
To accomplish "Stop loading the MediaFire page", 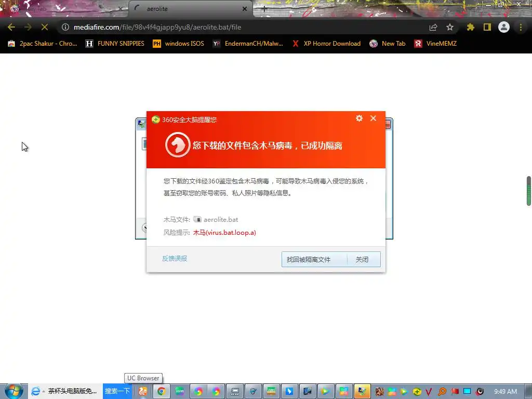I will pyautogui.click(x=45, y=27).
